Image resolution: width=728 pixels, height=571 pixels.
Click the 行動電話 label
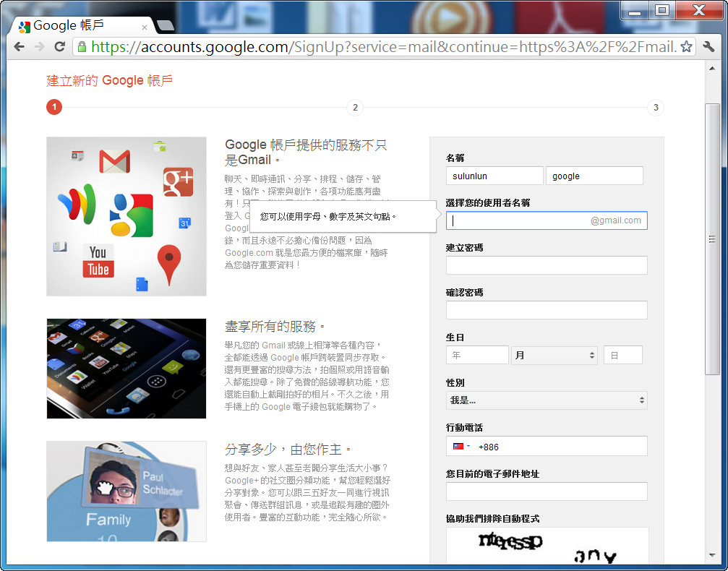(x=464, y=428)
